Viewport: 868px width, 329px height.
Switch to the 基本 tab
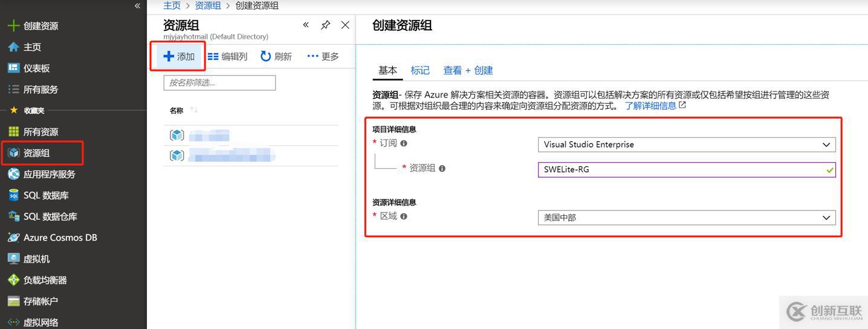click(x=387, y=70)
